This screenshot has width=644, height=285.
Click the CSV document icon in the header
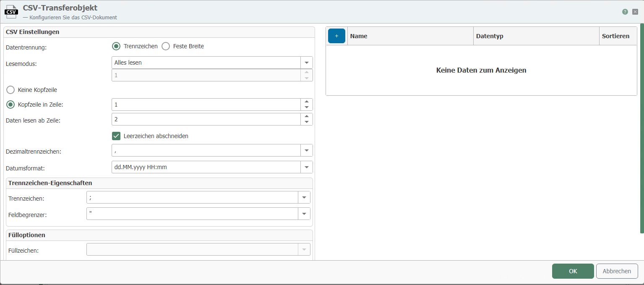pos(11,11)
